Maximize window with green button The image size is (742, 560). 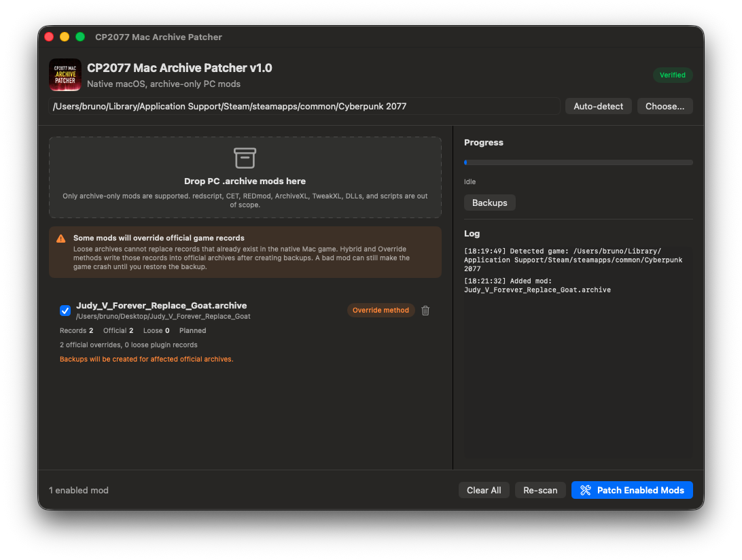point(80,37)
